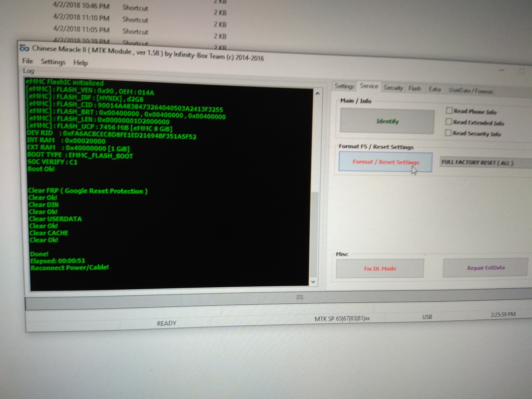Click the Infinity-Box app logo icon

coord(24,48)
